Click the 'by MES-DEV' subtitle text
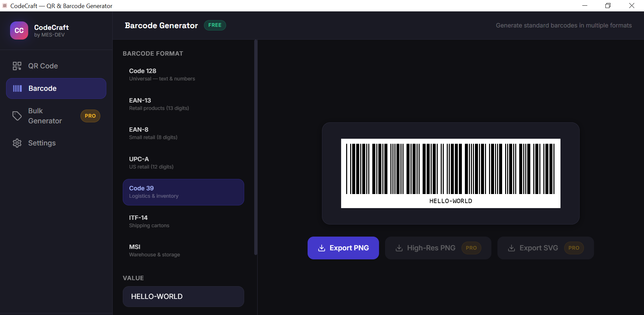644x315 pixels. click(49, 35)
